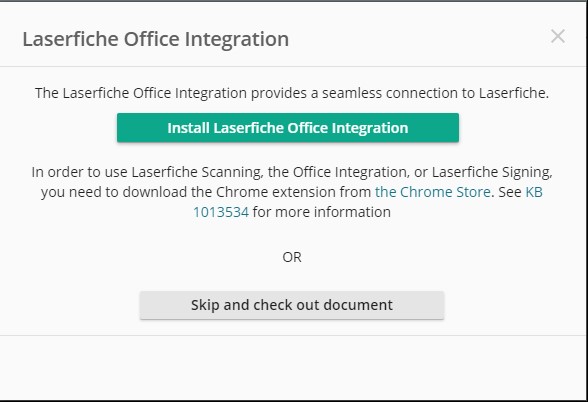Start the Office Integration install via green button
Image resolution: width=588 pixels, height=402 pixels.
(x=288, y=128)
